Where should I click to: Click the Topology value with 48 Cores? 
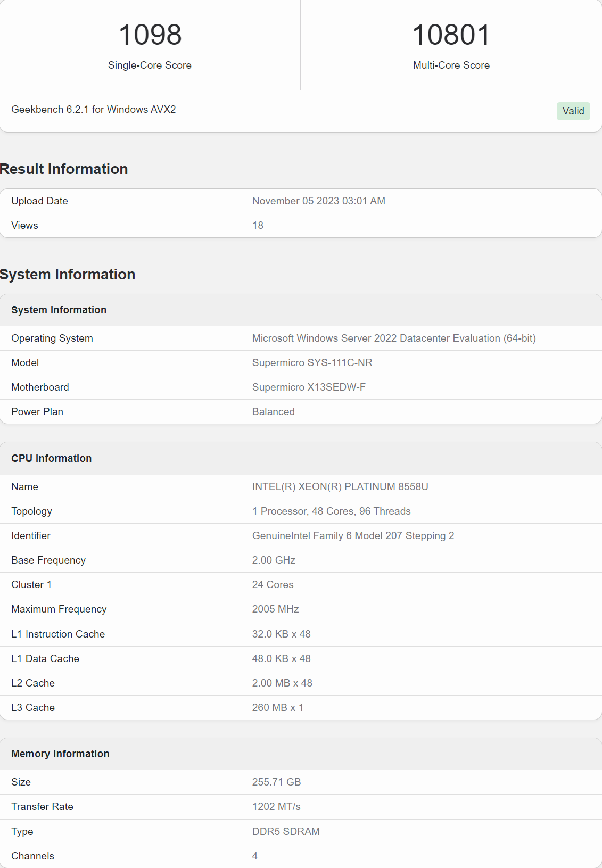331,511
